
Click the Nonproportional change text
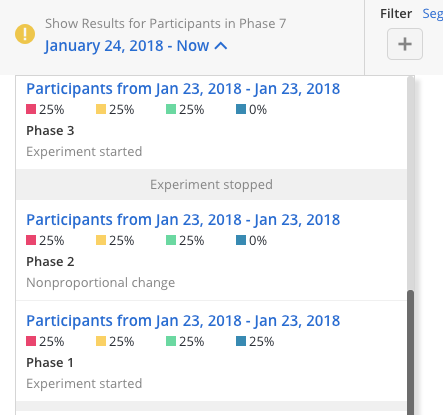point(101,283)
